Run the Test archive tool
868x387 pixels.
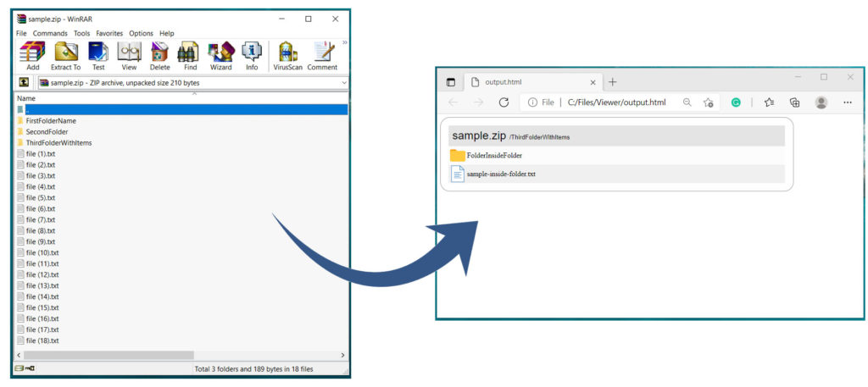coord(98,55)
